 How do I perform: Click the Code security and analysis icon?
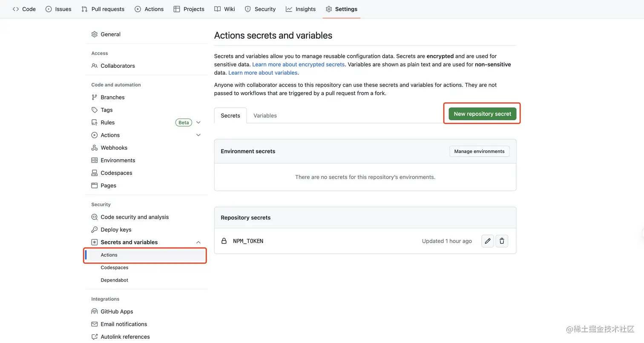(95, 217)
